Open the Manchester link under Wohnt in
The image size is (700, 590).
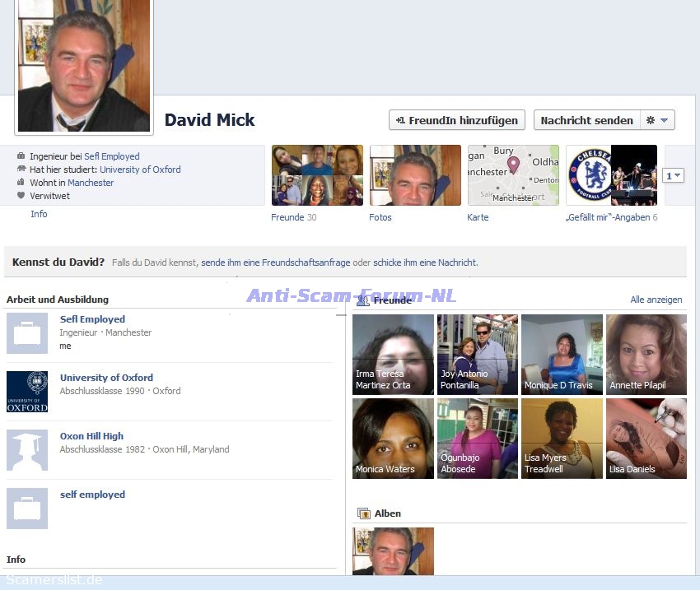pyautogui.click(x=91, y=183)
